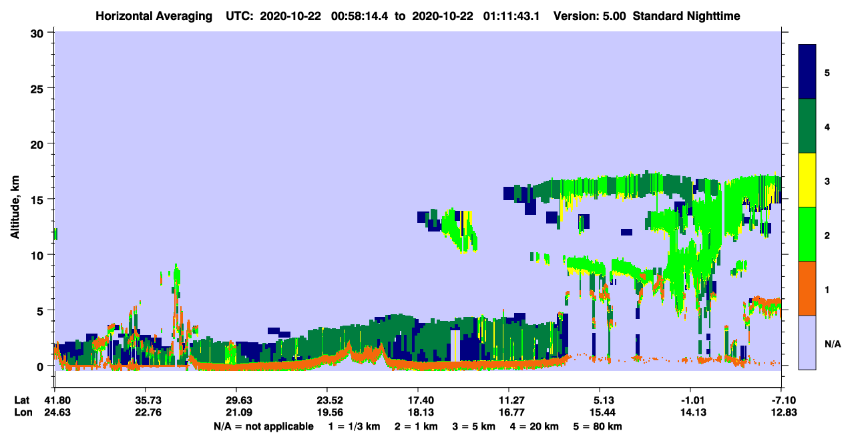Image resolution: width=868 pixels, height=445 pixels.
Task: Click the color bar label 4
Action: 827,126
